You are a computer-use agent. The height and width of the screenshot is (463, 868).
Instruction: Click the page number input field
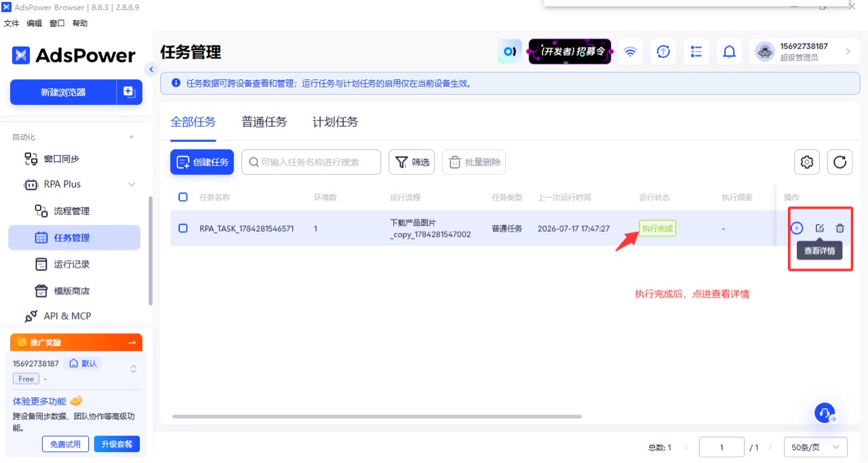[722, 447]
